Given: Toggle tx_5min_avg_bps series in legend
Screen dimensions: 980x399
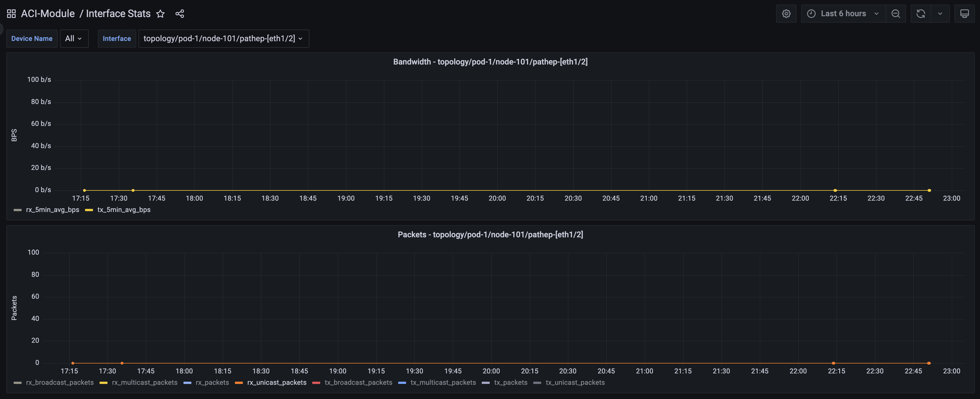Looking at the screenshot, I should coord(124,210).
